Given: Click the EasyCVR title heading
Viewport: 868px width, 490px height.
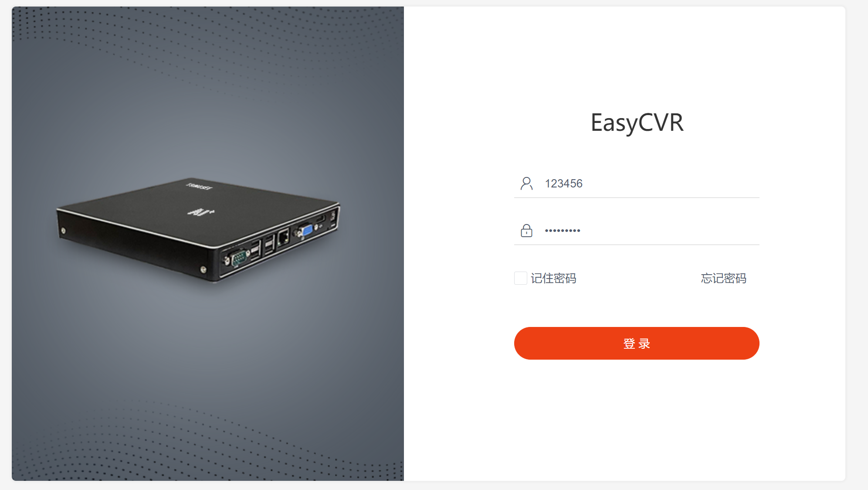Looking at the screenshot, I should pyautogui.click(x=637, y=123).
